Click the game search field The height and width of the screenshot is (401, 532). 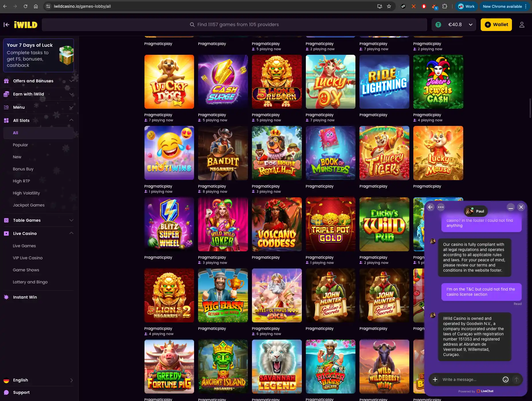tap(234, 25)
